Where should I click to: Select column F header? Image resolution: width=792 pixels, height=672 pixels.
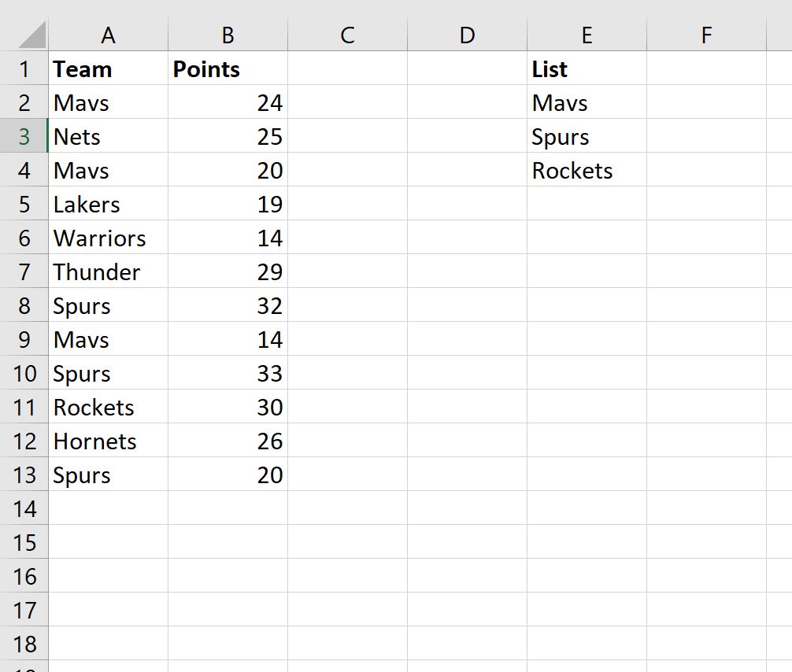(x=707, y=35)
